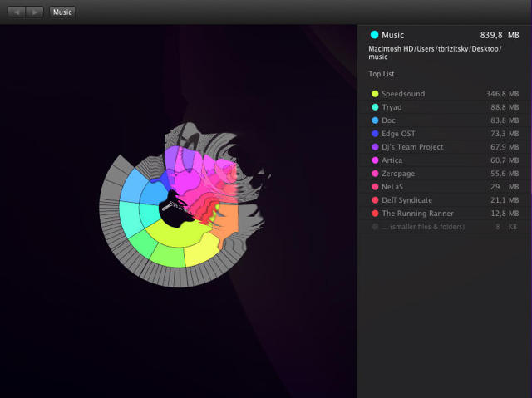
Task: Select the Doc folder entry
Action: tap(388, 120)
